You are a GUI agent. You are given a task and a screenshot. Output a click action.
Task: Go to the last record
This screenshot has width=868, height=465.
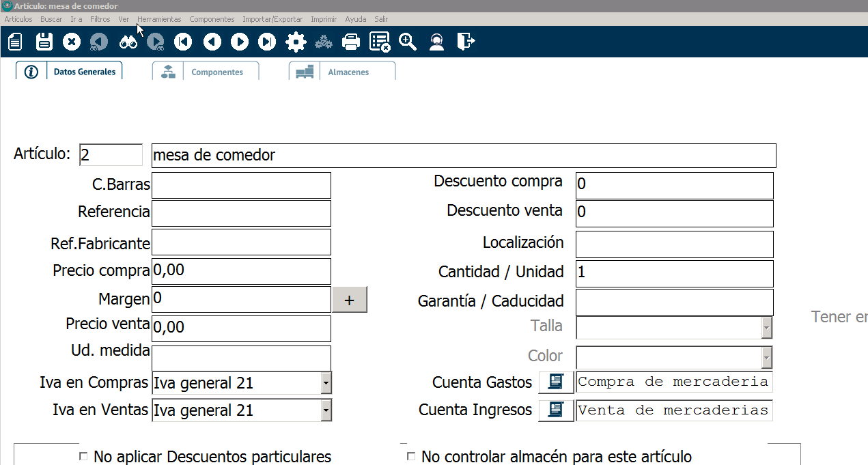267,42
